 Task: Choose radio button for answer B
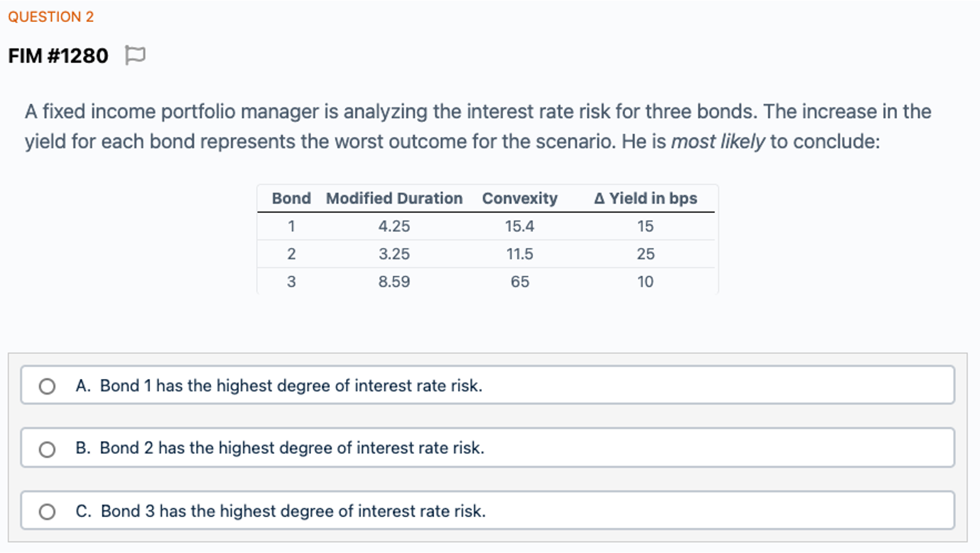point(47,449)
